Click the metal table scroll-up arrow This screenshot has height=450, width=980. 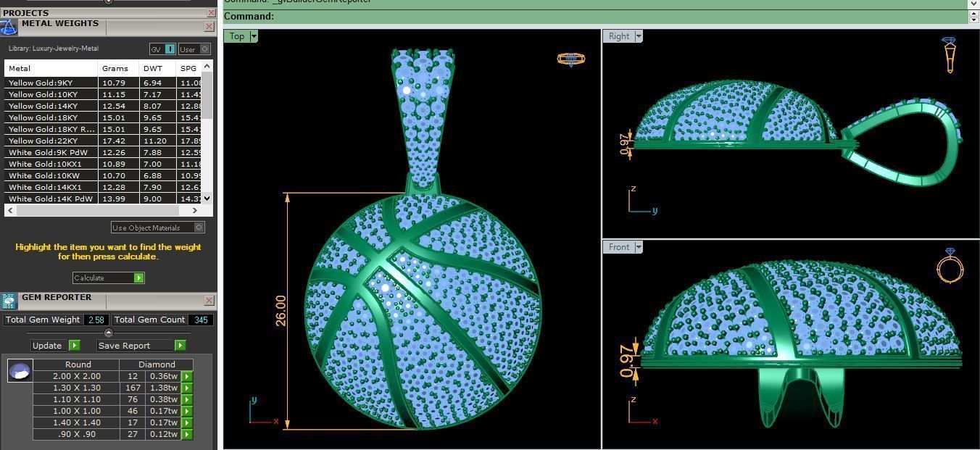[207, 67]
